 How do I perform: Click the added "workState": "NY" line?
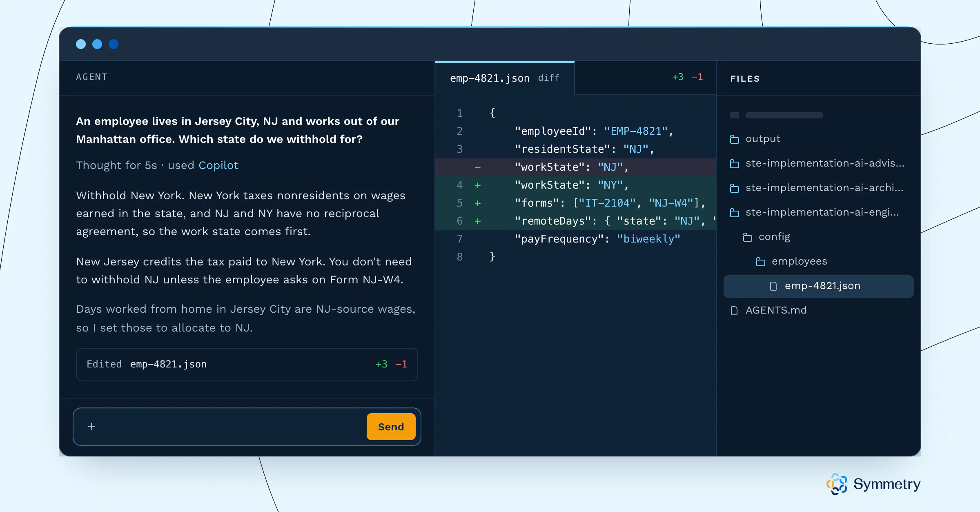click(x=576, y=185)
